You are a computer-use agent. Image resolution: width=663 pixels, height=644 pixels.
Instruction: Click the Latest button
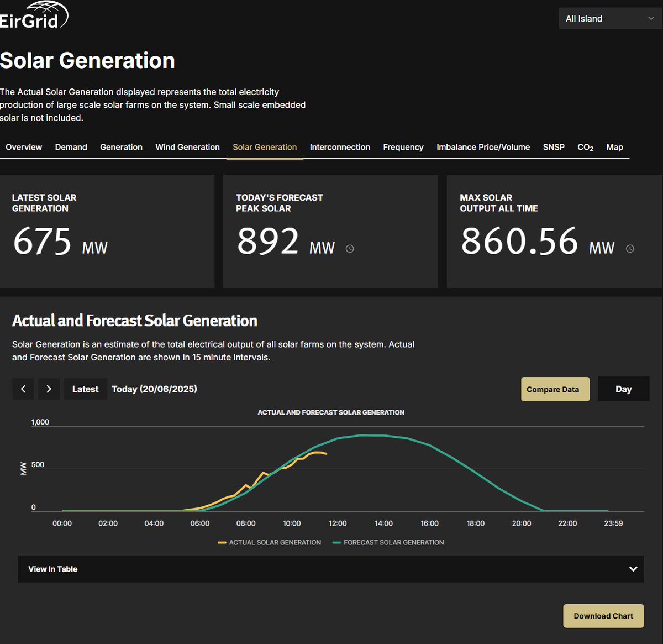[86, 389]
